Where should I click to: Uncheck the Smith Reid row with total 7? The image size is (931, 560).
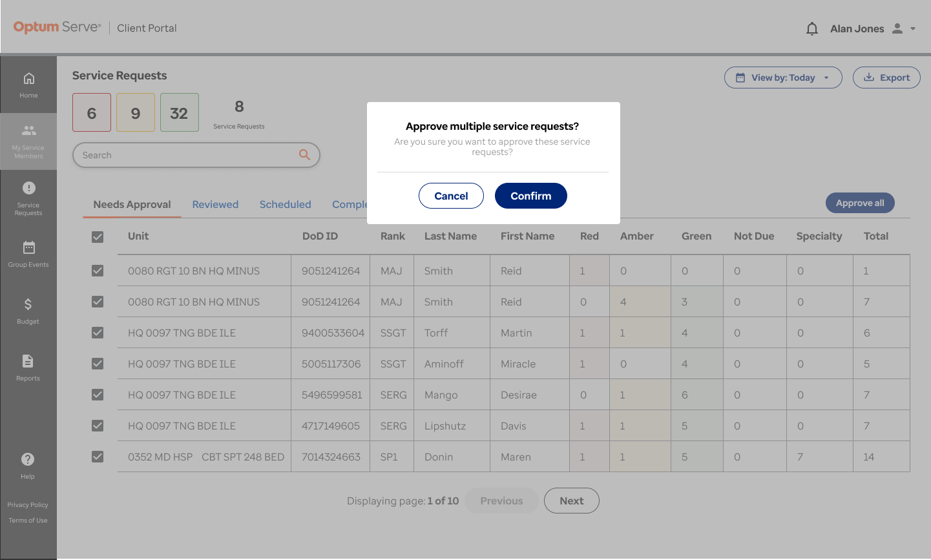point(98,302)
